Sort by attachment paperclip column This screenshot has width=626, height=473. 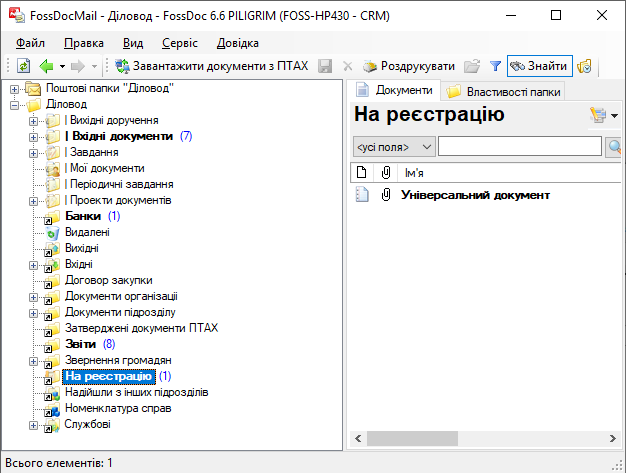(385, 172)
